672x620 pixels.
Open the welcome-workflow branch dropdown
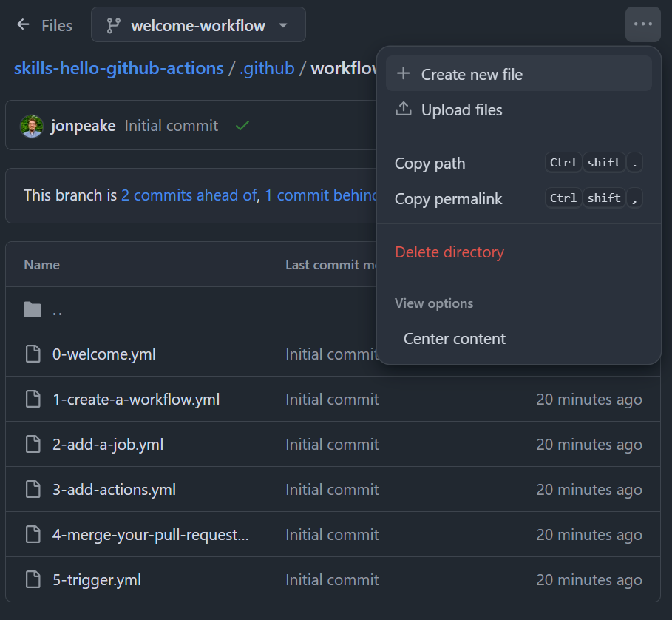[198, 25]
